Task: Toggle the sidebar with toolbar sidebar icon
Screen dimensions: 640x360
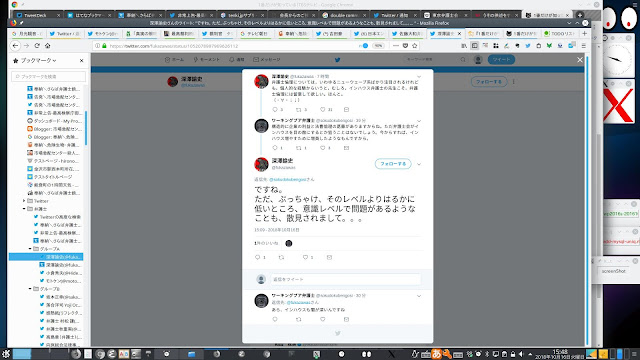Action: 475,46
